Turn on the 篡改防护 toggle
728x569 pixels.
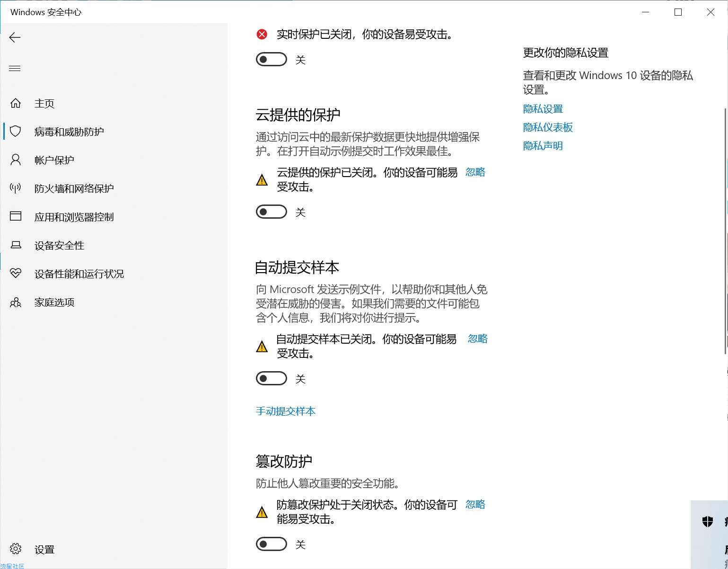(272, 544)
